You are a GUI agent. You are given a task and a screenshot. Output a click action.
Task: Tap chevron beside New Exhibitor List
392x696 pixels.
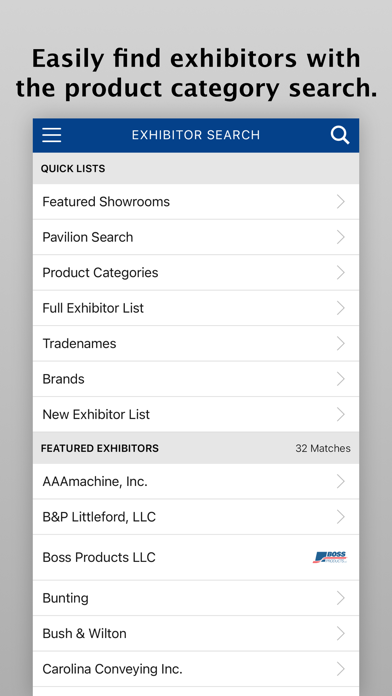click(x=341, y=415)
